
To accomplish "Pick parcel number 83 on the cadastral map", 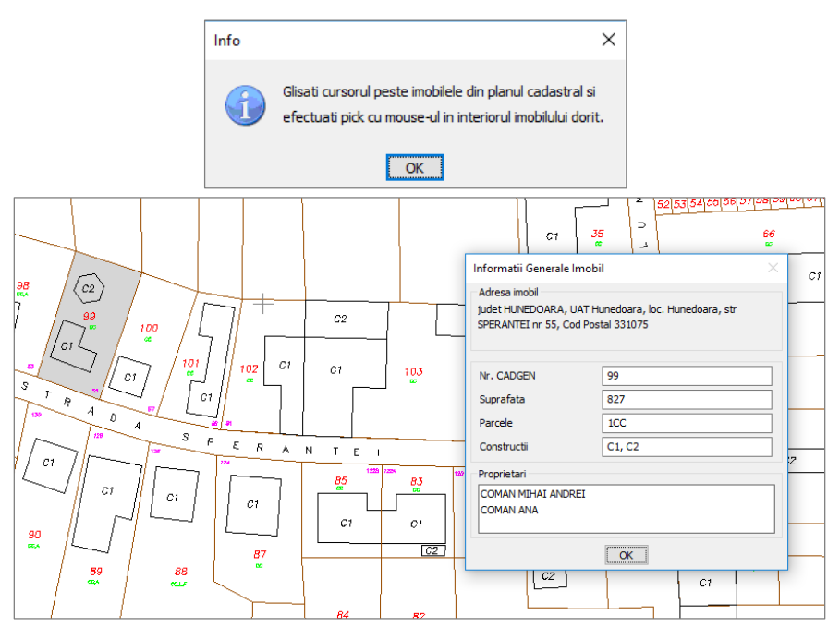I will pyautogui.click(x=417, y=481).
